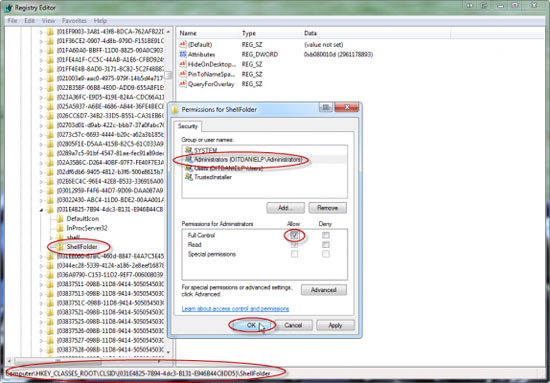Select the HideOnDesktop value icon
550x383 pixels.
tap(182, 64)
